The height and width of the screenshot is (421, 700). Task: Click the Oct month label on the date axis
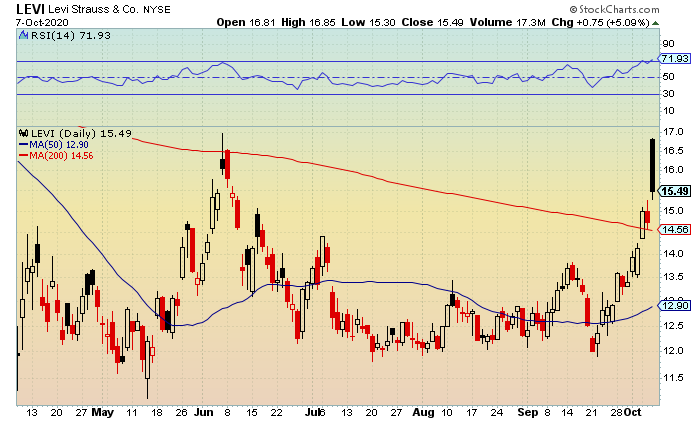(x=632, y=413)
